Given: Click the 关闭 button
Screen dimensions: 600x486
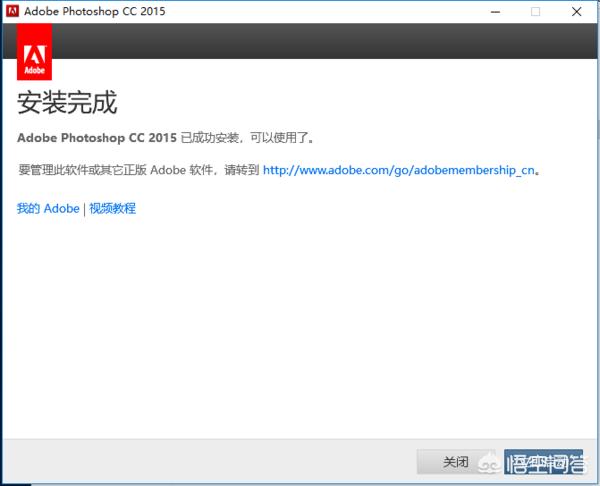Looking at the screenshot, I should (455, 462).
